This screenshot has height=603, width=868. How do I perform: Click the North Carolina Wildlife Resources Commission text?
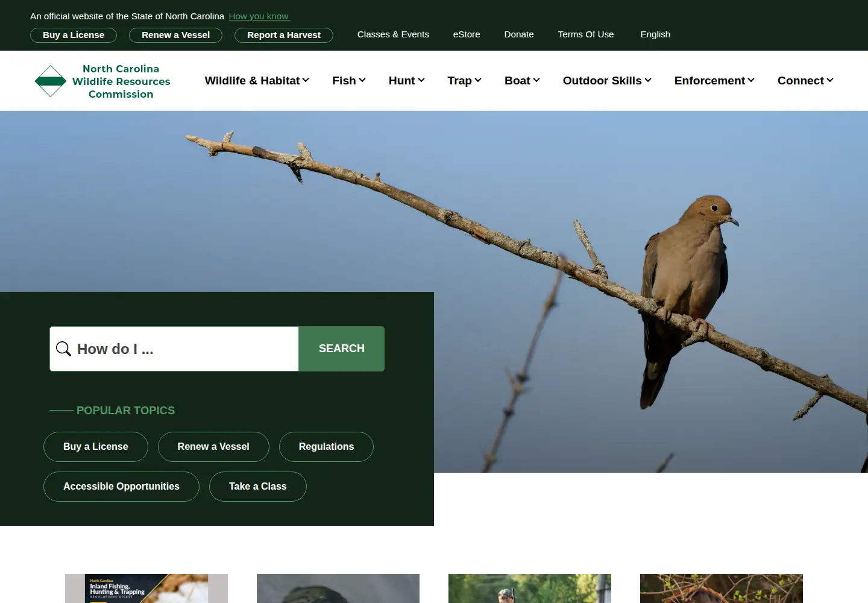121,81
